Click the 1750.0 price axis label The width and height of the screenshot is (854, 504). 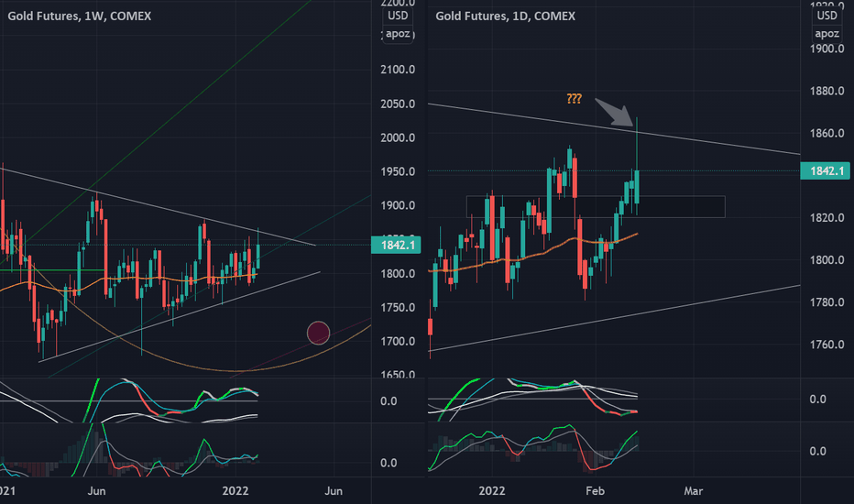tap(398, 307)
